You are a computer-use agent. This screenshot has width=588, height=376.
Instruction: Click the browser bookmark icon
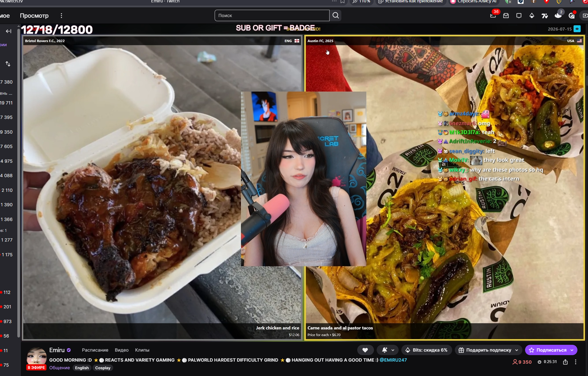(343, 1)
